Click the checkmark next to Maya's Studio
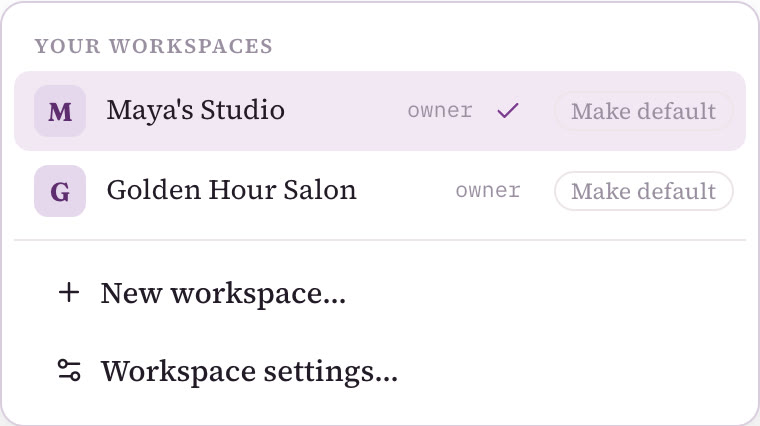This screenshot has height=426, width=760. [508, 111]
